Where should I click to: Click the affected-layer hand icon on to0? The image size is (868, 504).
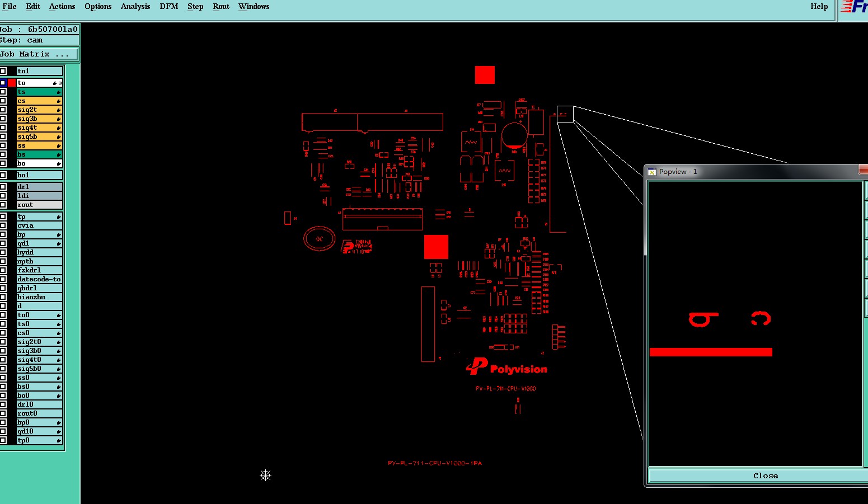pyautogui.click(x=58, y=315)
